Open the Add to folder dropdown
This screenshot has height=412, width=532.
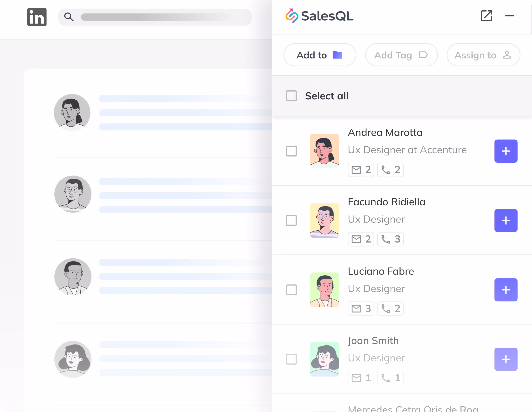click(320, 55)
